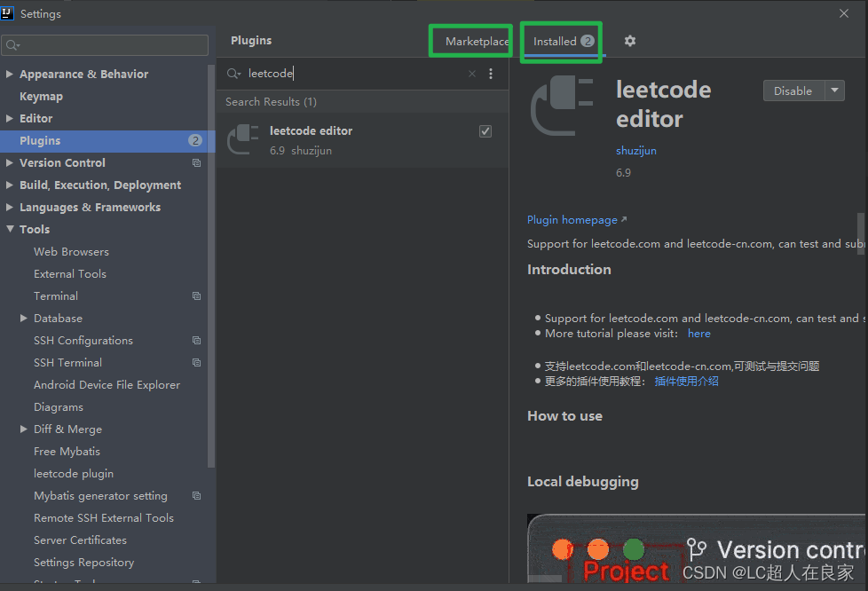
Task: Open the plugins gear settings menu
Action: tap(629, 41)
